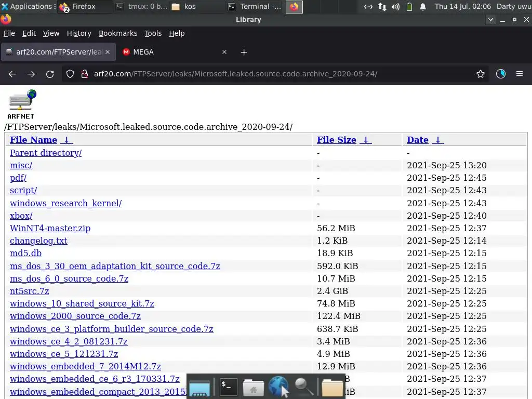Image resolution: width=532 pixels, height=399 pixels.
Task: Open the History menu
Action: (x=79, y=33)
